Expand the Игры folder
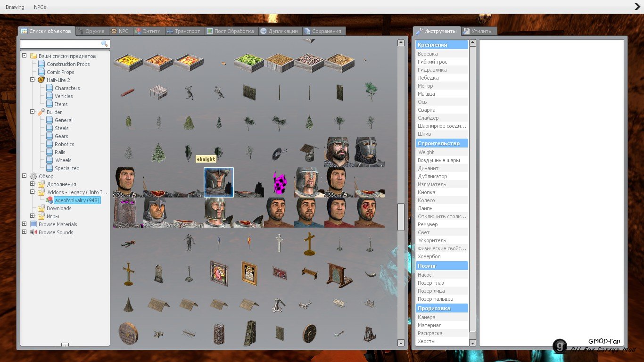 coord(33,216)
